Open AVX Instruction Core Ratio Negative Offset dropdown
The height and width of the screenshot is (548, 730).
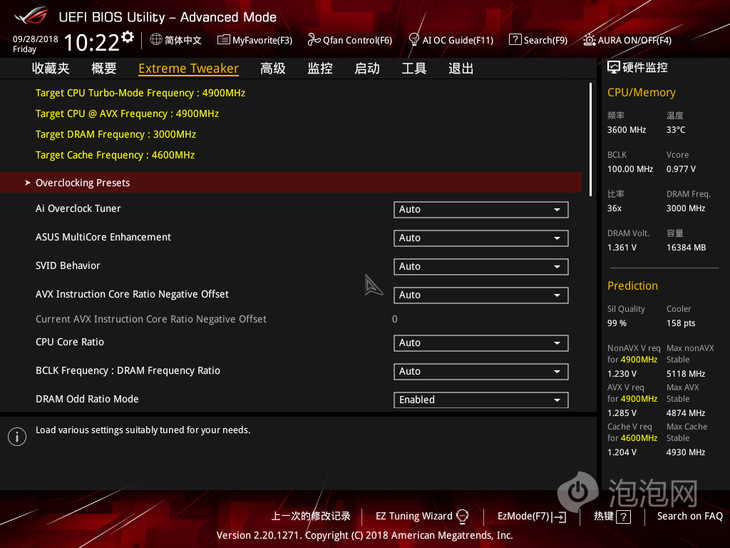480,295
